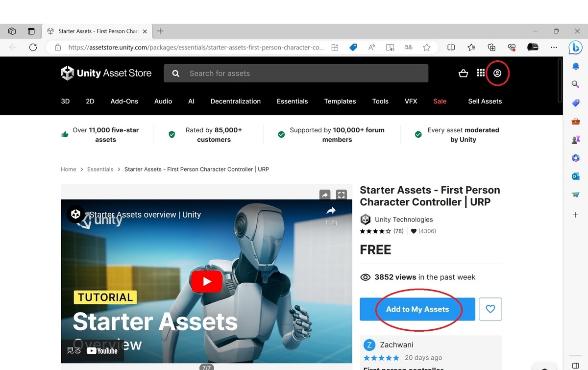Open the account profile icon (circled in red)
Image resolution: width=588 pixels, height=370 pixels.
point(497,73)
